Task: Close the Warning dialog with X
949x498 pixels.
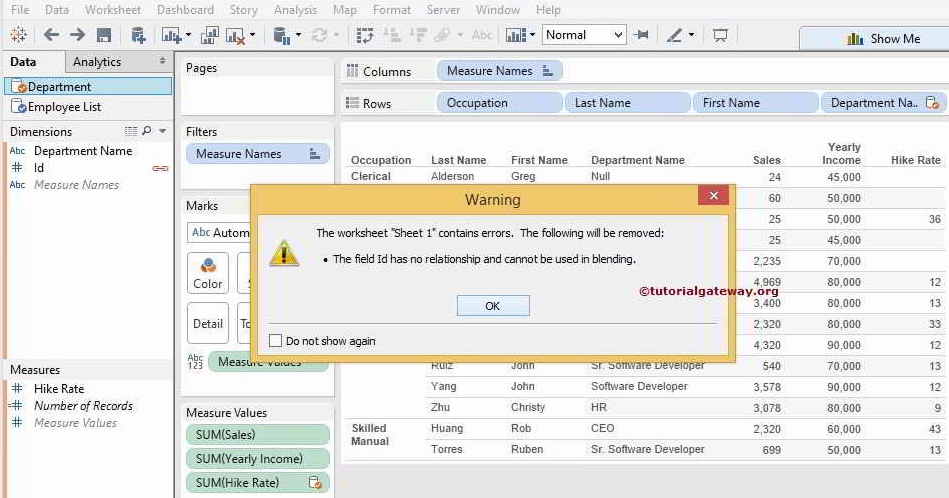Action: point(714,195)
